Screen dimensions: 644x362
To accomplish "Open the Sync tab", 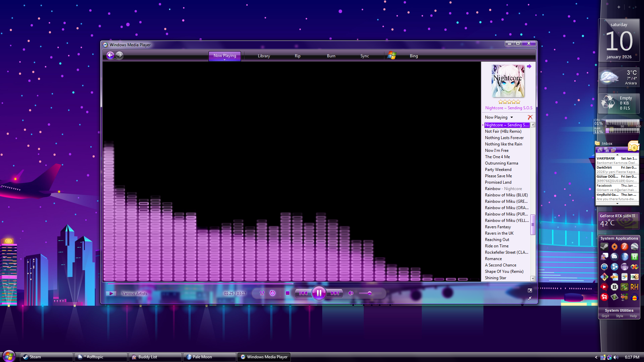I will click(x=365, y=56).
